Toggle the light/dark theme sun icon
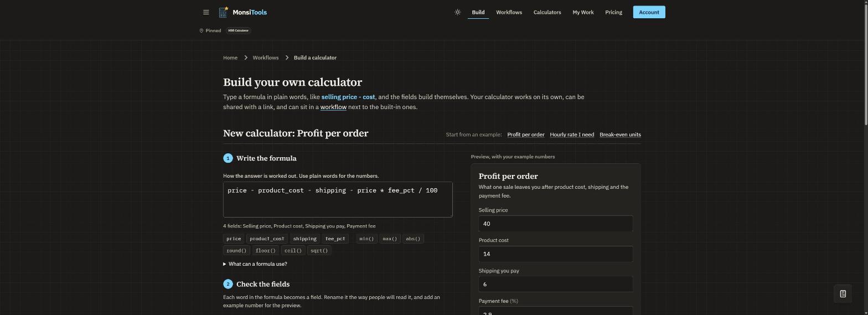The height and width of the screenshot is (315, 868). (x=458, y=12)
